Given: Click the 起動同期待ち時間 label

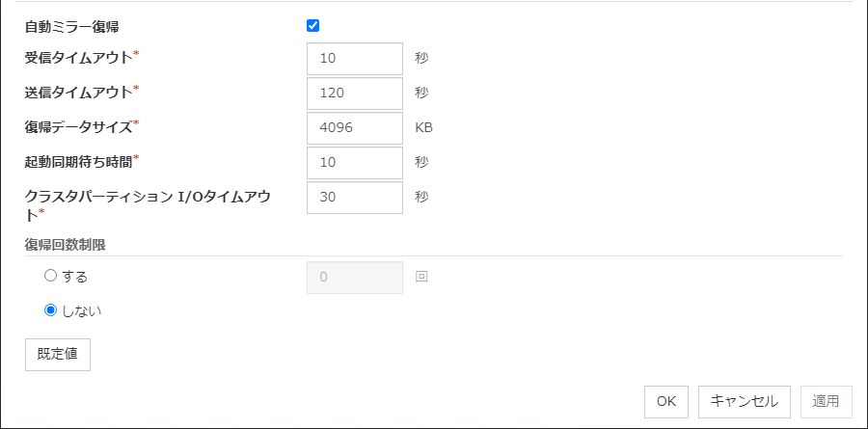Looking at the screenshot, I should coord(81,161).
